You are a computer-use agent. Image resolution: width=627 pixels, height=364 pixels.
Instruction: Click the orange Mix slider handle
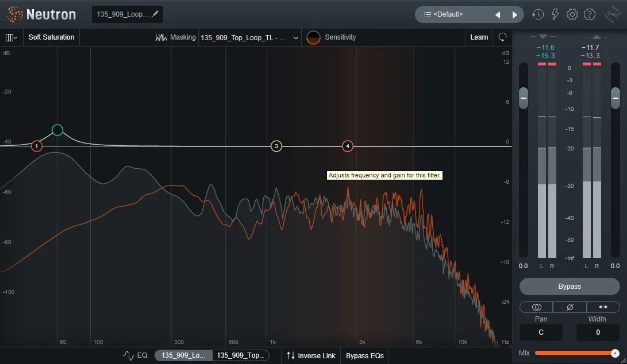[615, 353]
